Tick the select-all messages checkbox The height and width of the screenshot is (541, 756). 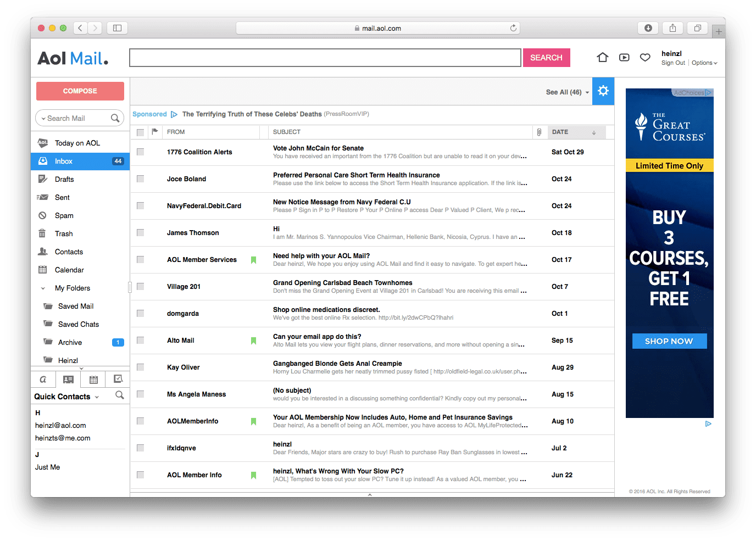(x=140, y=132)
